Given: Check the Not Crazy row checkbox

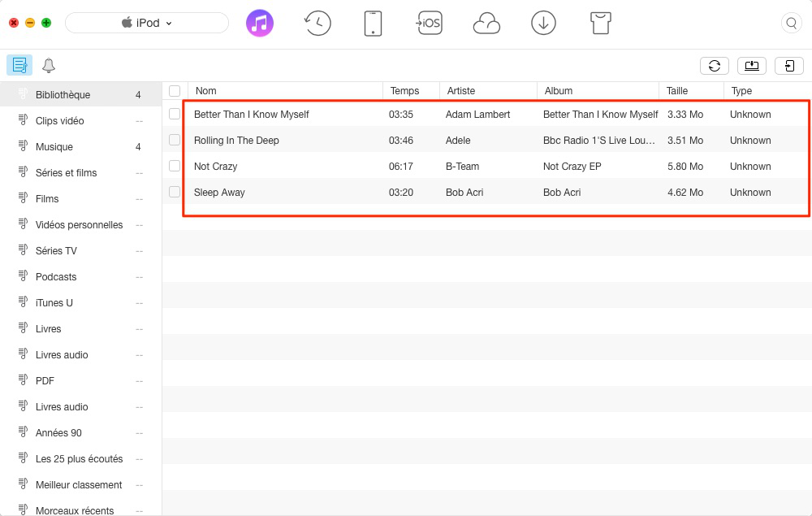Looking at the screenshot, I should pyautogui.click(x=175, y=166).
